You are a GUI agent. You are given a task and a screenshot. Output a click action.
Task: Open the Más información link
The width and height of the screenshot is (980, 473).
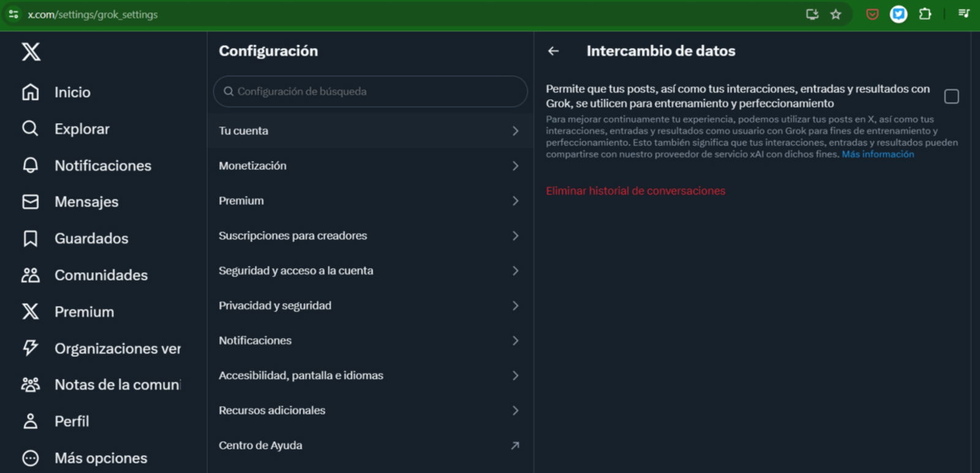pos(878,154)
